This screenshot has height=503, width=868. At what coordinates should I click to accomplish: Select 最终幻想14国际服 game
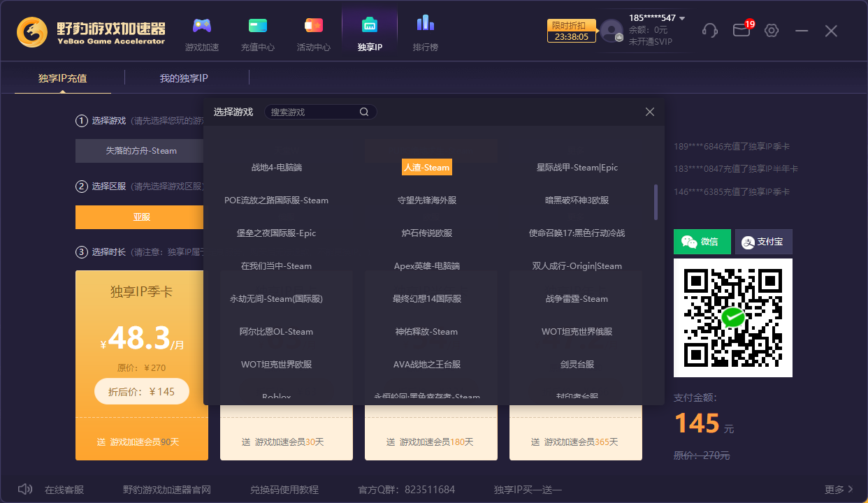coord(427,299)
